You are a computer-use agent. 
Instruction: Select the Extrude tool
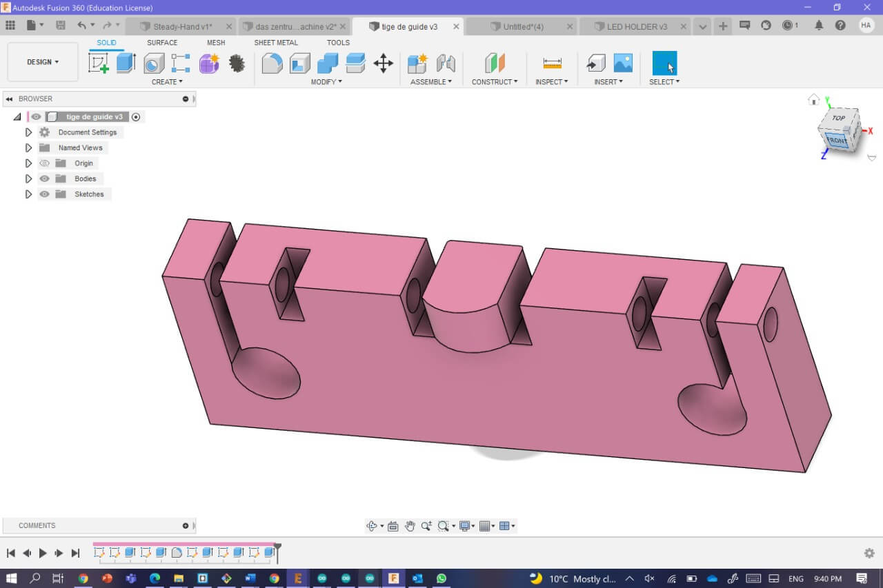coord(126,63)
